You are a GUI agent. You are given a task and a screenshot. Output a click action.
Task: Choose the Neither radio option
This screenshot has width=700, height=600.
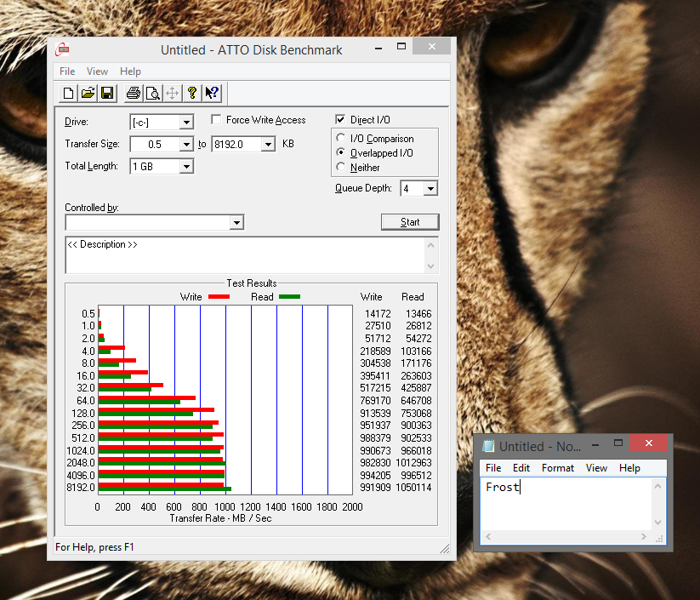point(342,168)
